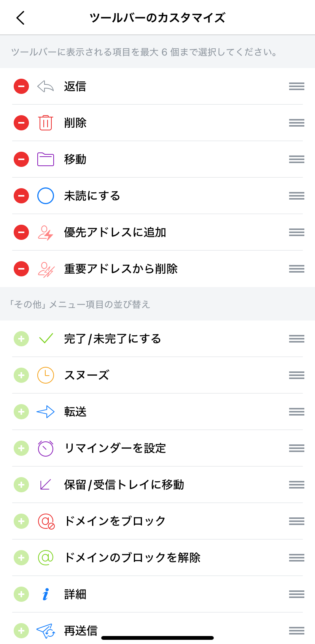This screenshot has width=315, height=644.
Task: Click the blue unread circle icon
Action: [x=46, y=196]
